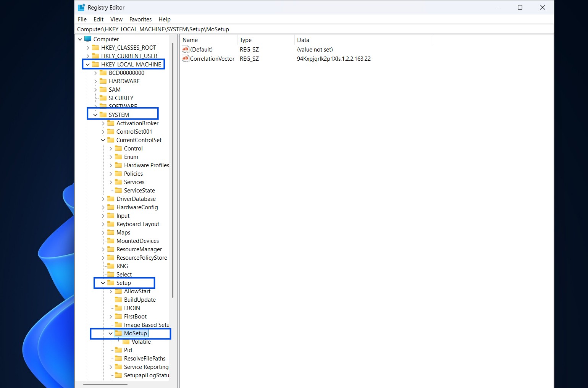Click the Computer root monitor icon
This screenshot has width=588, height=388.
pos(88,39)
